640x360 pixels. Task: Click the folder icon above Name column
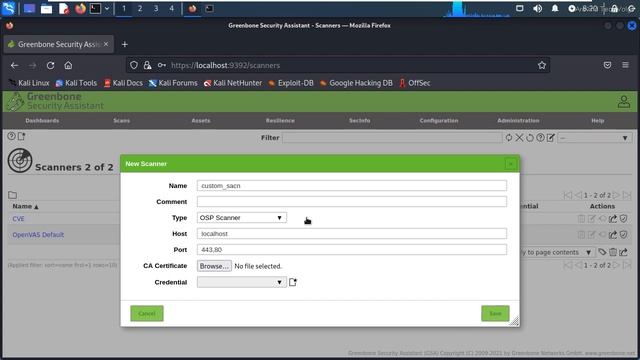click(x=13, y=195)
